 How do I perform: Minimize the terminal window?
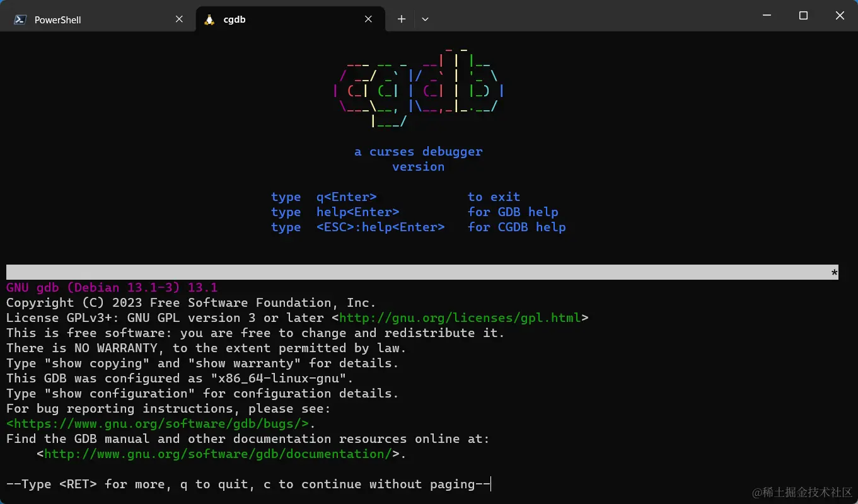pyautogui.click(x=767, y=16)
